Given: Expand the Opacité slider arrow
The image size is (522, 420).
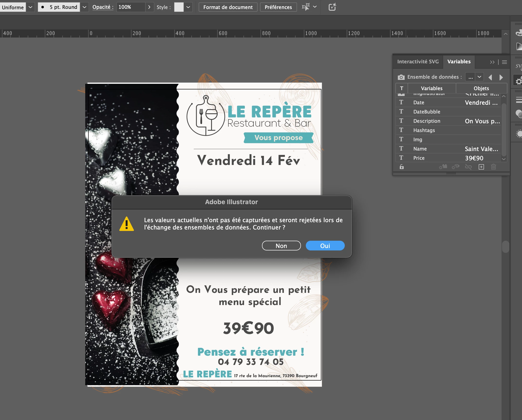Looking at the screenshot, I should tap(149, 7).
